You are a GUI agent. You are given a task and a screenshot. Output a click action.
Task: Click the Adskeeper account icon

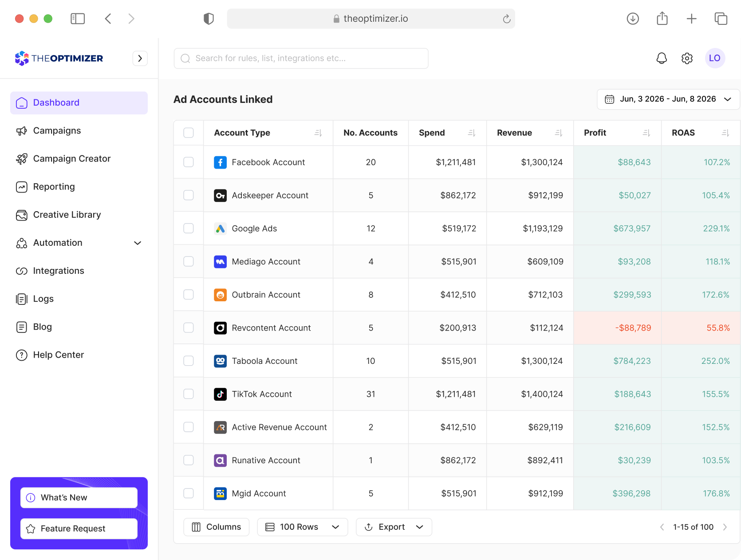[x=221, y=195]
